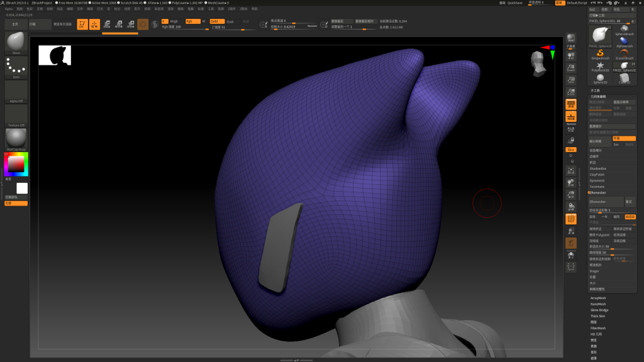Choose the PolyMesh3D star tool
Image resolution: width=644 pixels, height=362 pixels.
pos(600,66)
